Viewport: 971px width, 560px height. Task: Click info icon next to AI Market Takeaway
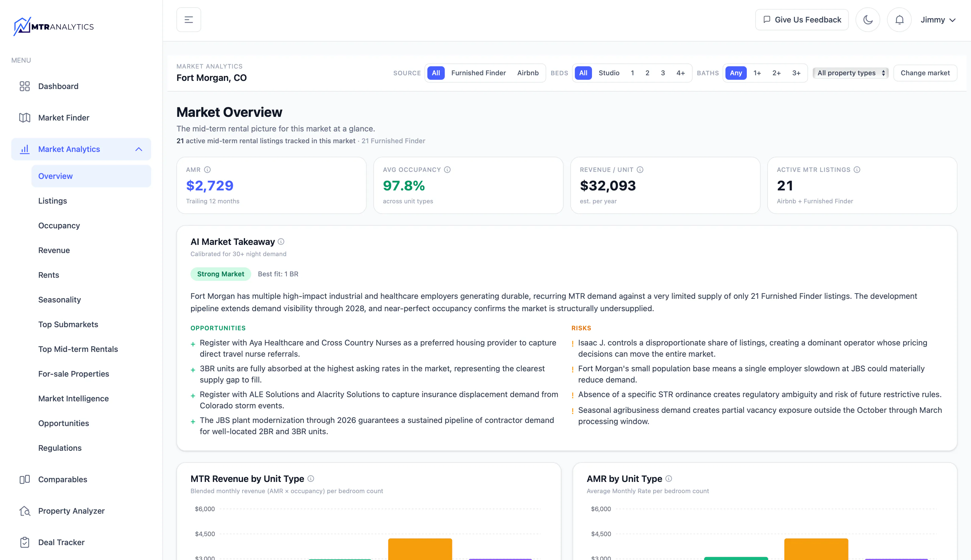(281, 242)
